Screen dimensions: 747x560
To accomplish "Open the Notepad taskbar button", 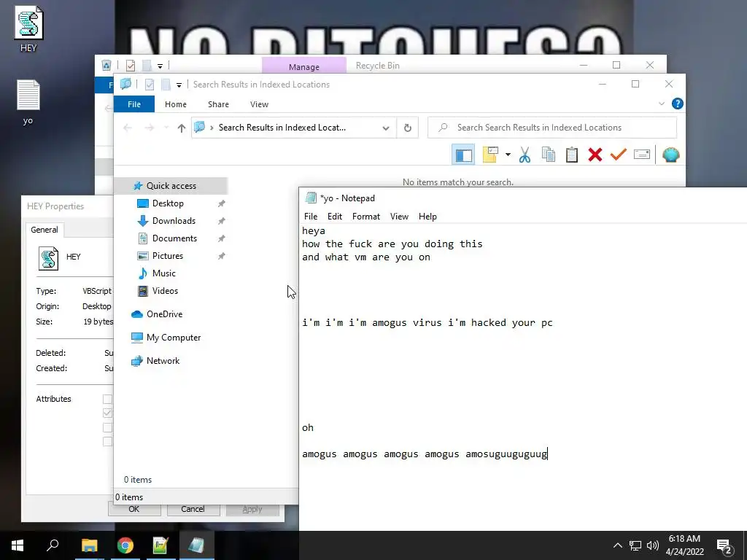I will tap(196, 545).
